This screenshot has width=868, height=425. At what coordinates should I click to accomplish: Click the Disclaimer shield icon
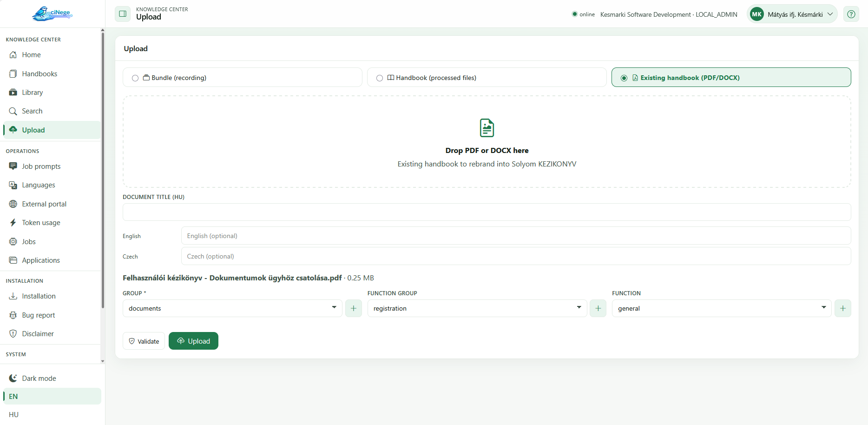(x=13, y=334)
